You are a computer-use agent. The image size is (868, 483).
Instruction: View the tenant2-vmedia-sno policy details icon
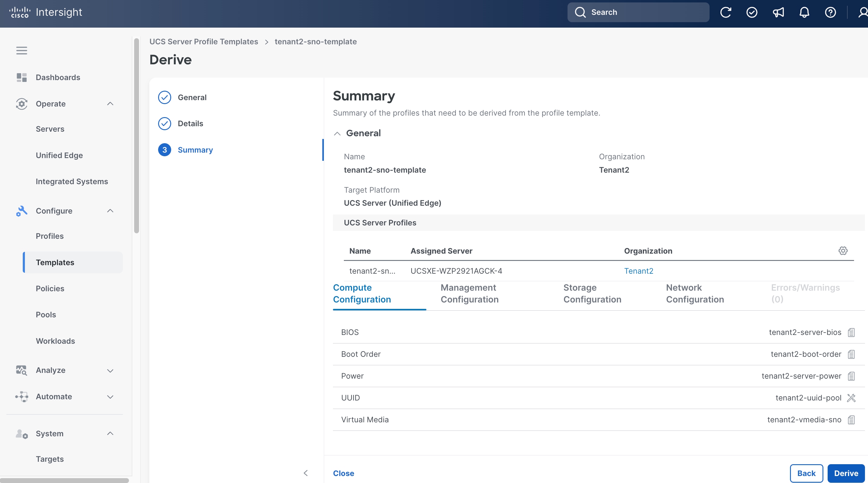(852, 420)
